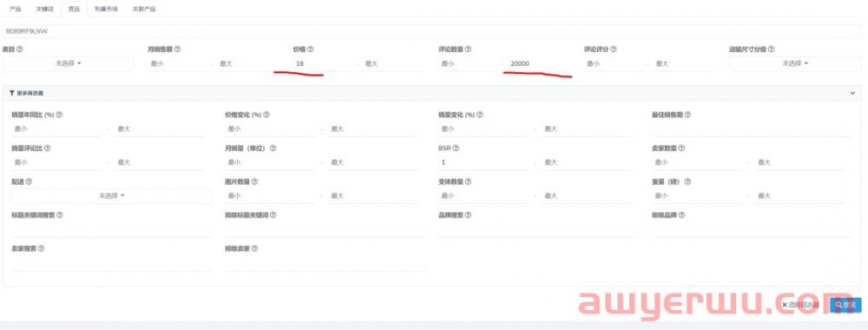The height and width of the screenshot is (330, 868).
Task: Click help icon next to BSR
Action: tap(456, 148)
